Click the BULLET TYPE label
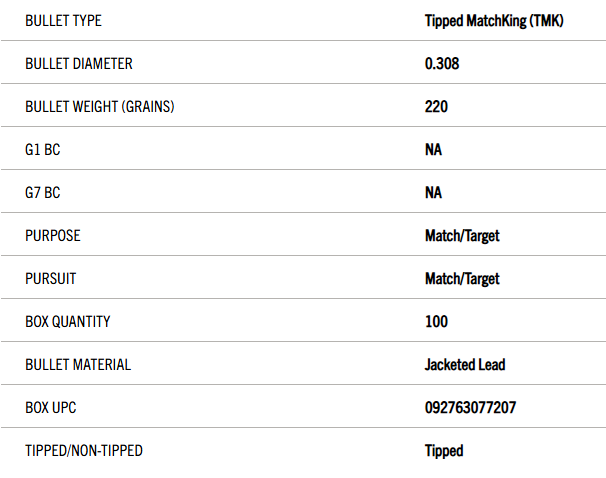606x478 pixels. (63, 20)
